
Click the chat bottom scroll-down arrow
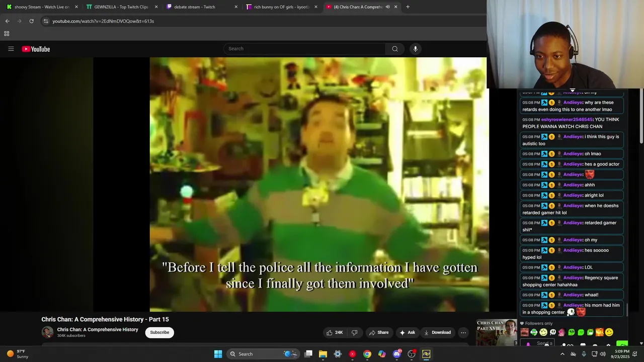641,343
